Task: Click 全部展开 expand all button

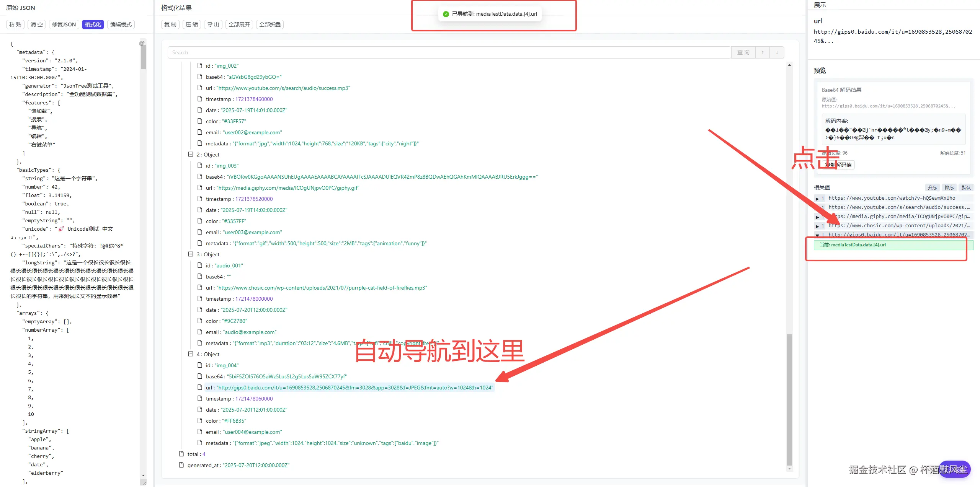Action: 239,24
